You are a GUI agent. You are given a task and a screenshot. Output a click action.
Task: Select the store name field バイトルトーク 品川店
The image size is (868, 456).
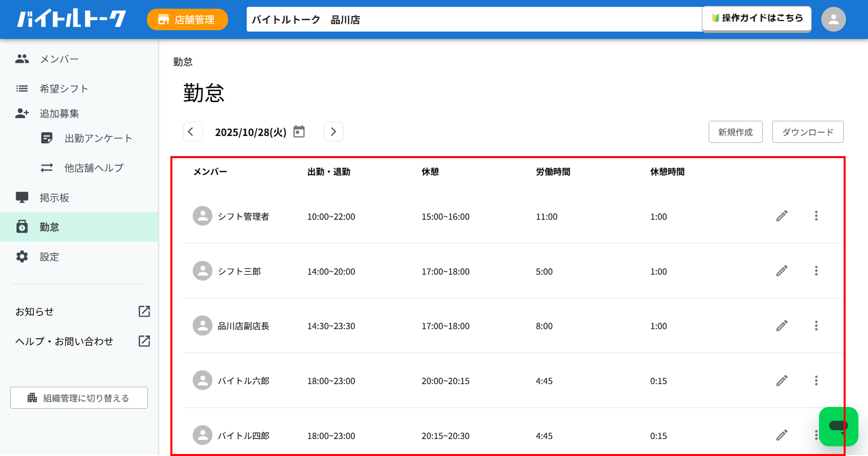pyautogui.click(x=474, y=20)
